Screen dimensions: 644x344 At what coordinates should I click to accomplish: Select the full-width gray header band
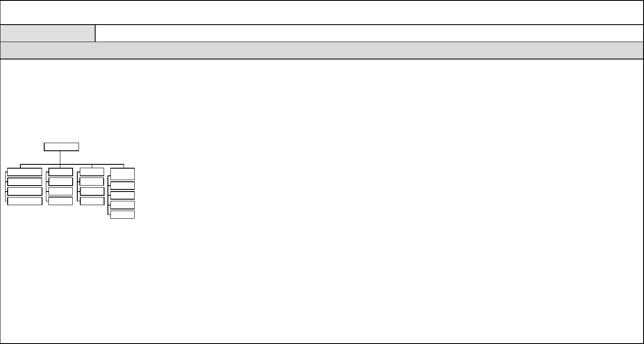pos(322,51)
